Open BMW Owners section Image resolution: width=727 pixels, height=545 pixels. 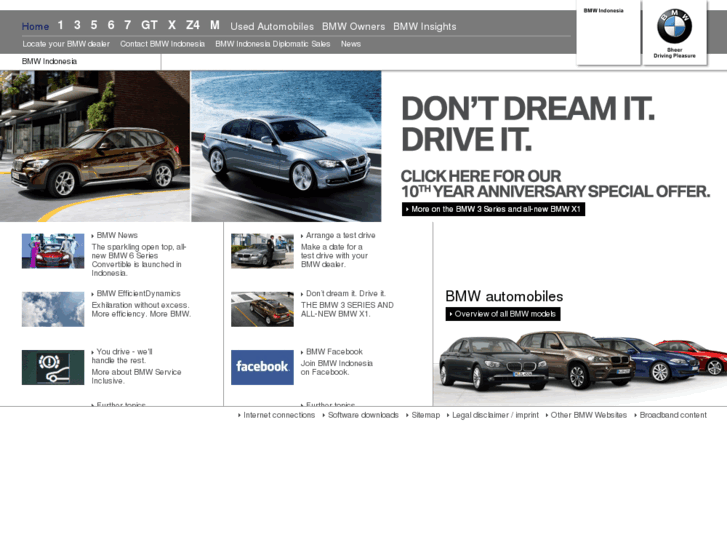click(353, 26)
